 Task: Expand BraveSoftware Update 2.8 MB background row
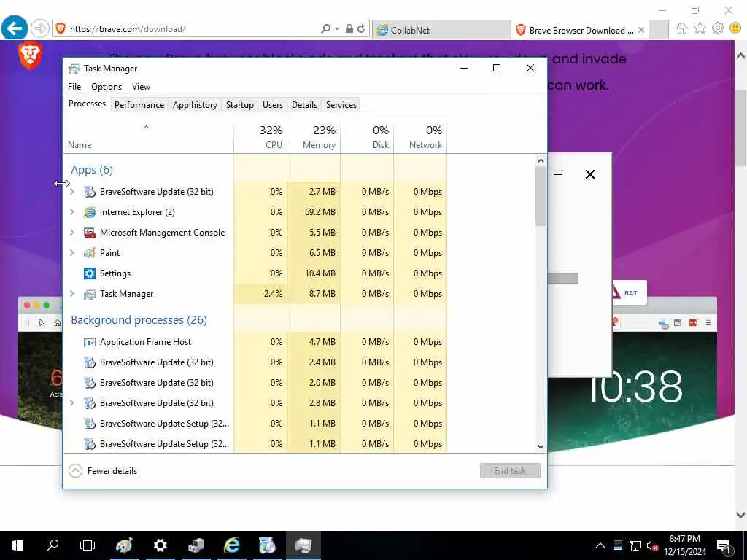click(x=72, y=402)
